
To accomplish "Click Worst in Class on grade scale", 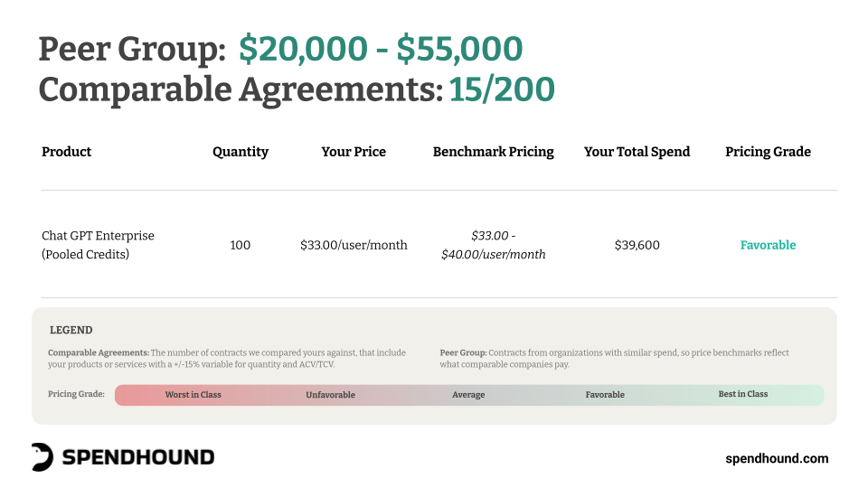I will pyautogui.click(x=193, y=395).
